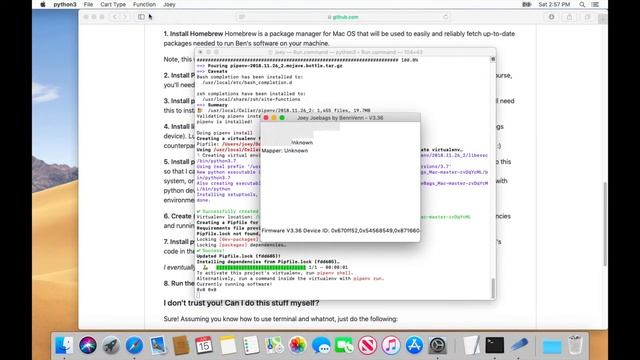Click the 'I don't trust you!' heading
This screenshot has height=360, width=640.
click(x=241, y=303)
